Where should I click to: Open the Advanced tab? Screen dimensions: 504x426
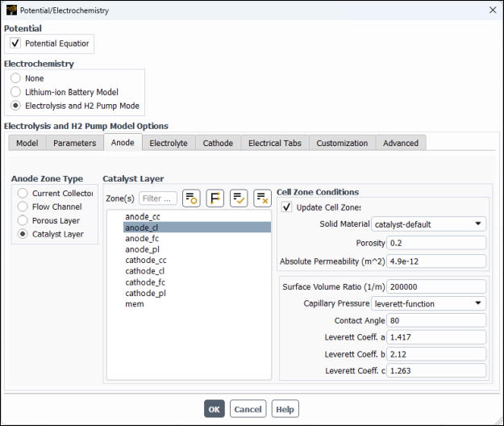(x=401, y=143)
